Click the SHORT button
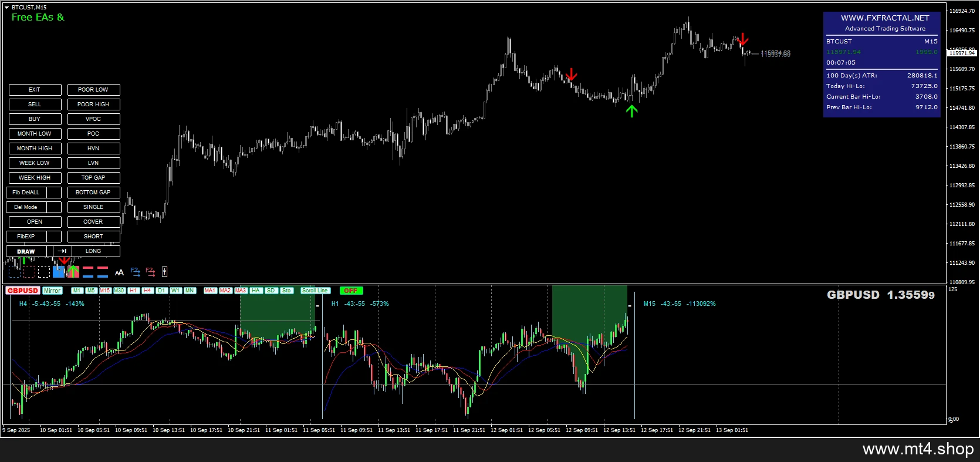Viewport: 980px width, 462px height. point(93,237)
